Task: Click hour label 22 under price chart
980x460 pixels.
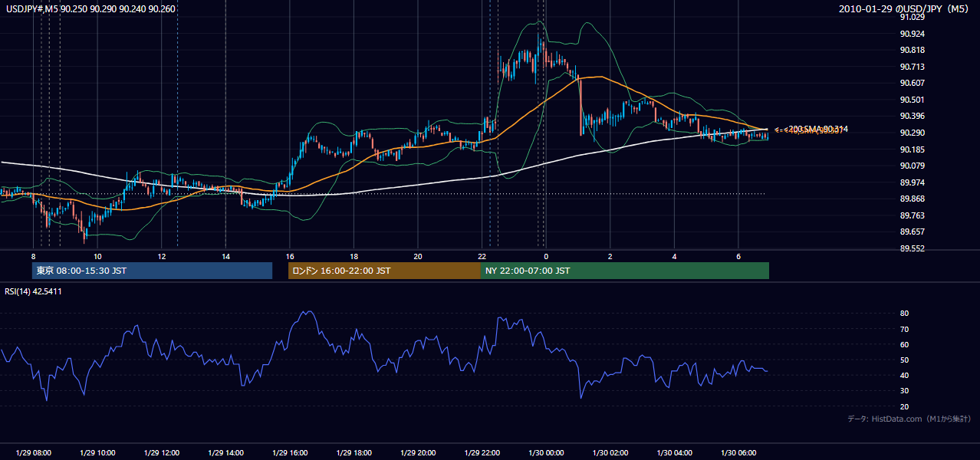Action: (482, 256)
